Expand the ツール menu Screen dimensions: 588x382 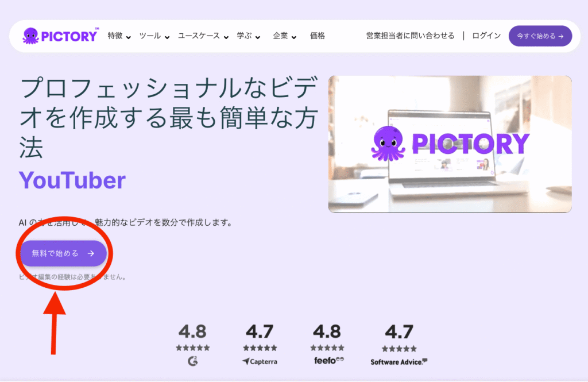[x=154, y=36]
